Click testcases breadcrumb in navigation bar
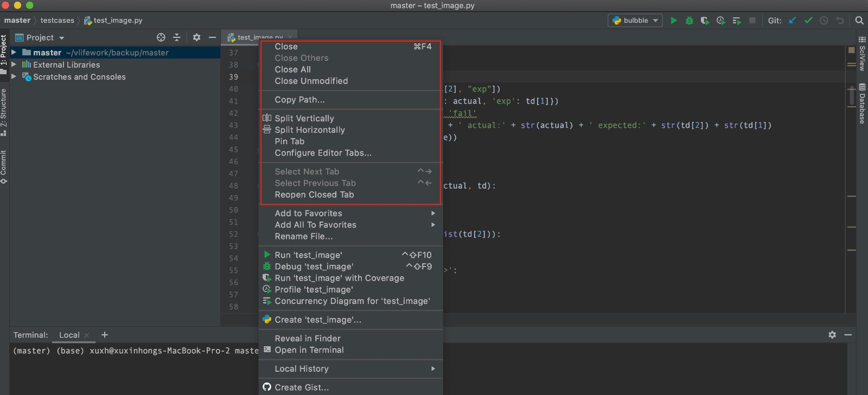The image size is (868, 395). [57, 20]
